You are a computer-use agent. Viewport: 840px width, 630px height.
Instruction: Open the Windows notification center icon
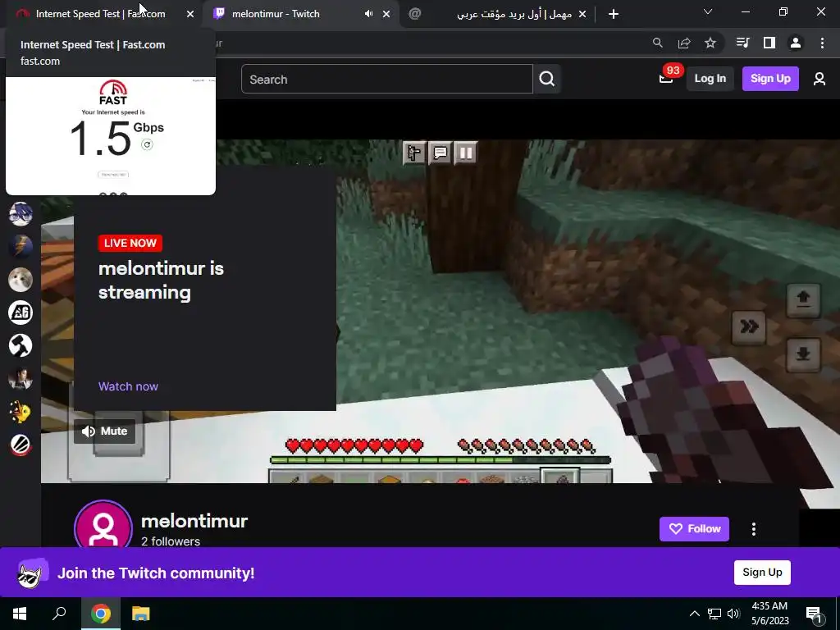click(814, 614)
